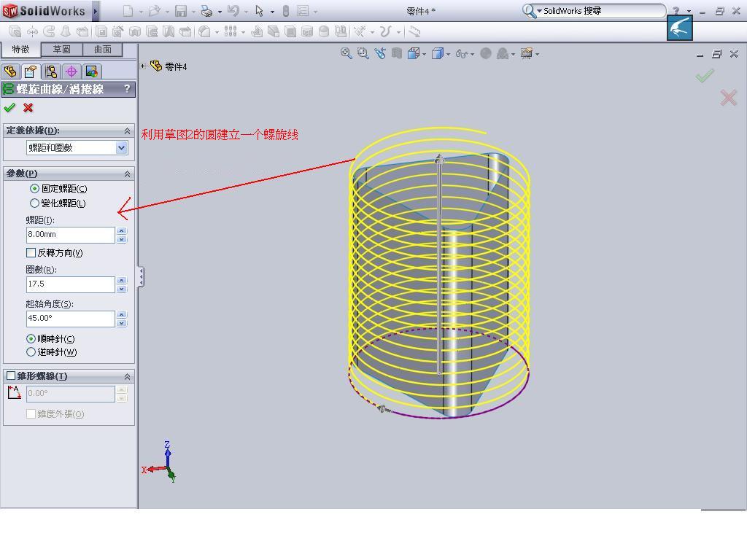Image resolution: width=747 pixels, height=560 pixels.
Task: Click the Hole Wizard feature icon
Action: (x=117, y=31)
